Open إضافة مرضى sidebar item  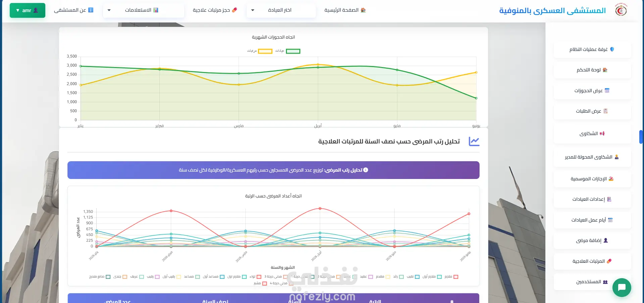point(592,241)
